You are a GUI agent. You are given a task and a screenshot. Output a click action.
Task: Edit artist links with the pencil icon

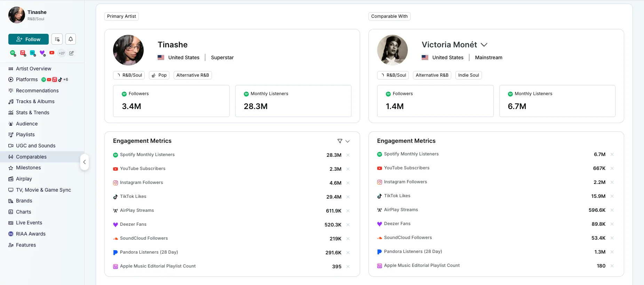(x=71, y=53)
